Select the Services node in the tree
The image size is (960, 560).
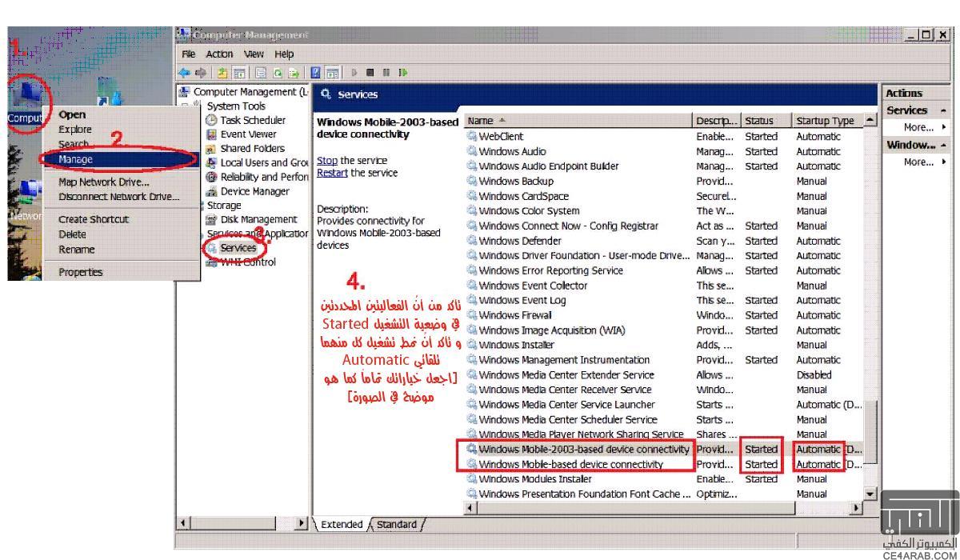[231, 248]
